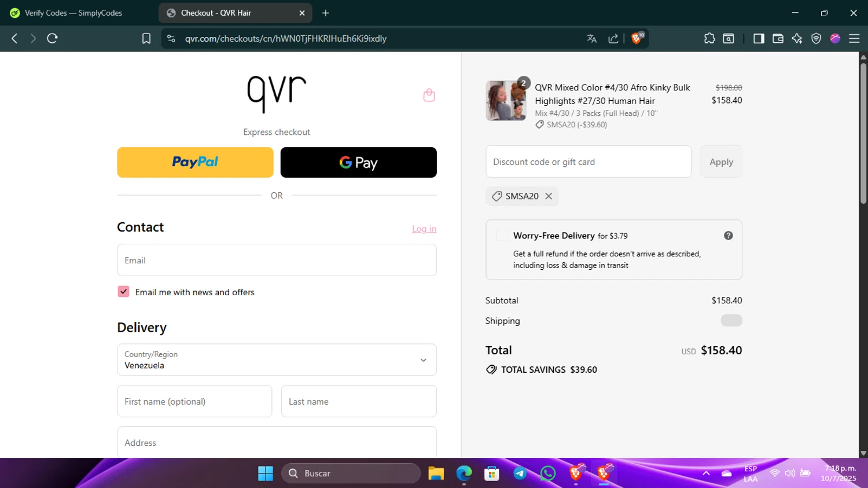The height and width of the screenshot is (488, 868).
Task: Click TOTAL SAVINGS $39.60 text
Action: (549, 369)
